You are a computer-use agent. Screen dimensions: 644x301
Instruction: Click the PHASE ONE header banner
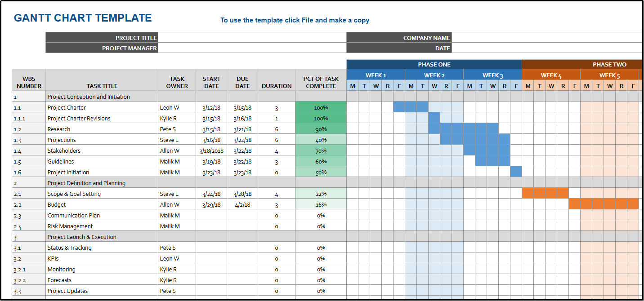coord(433,64)
